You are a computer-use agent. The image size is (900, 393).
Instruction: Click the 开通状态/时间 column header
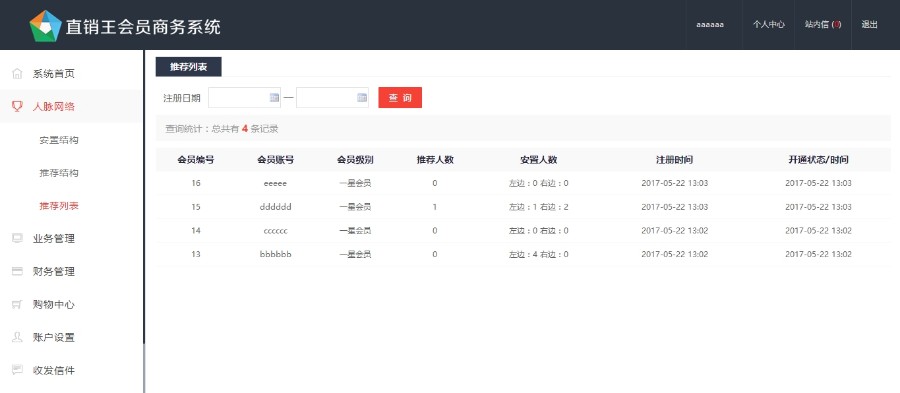coord(818,160)
